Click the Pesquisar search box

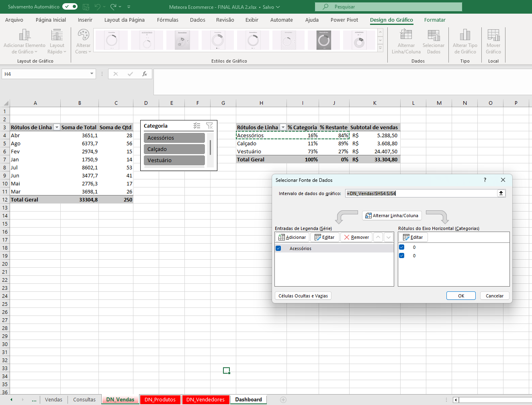389,7
